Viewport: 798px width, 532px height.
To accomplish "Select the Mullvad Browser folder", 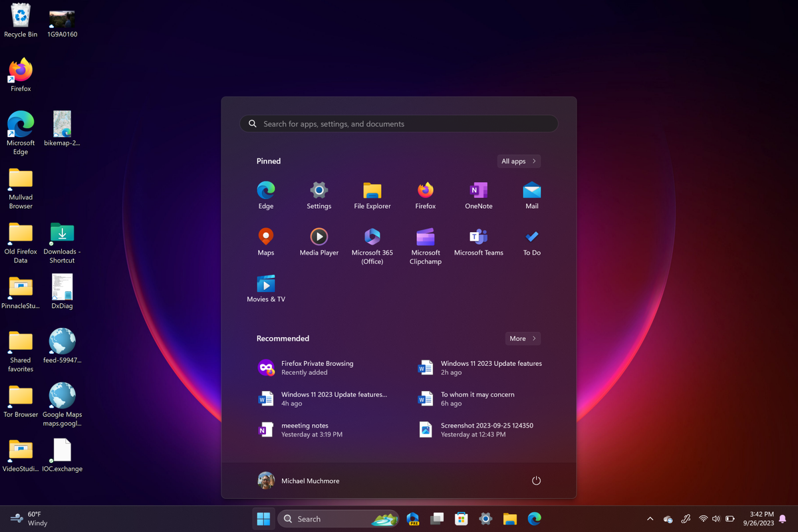I will (x=21, y=188).
